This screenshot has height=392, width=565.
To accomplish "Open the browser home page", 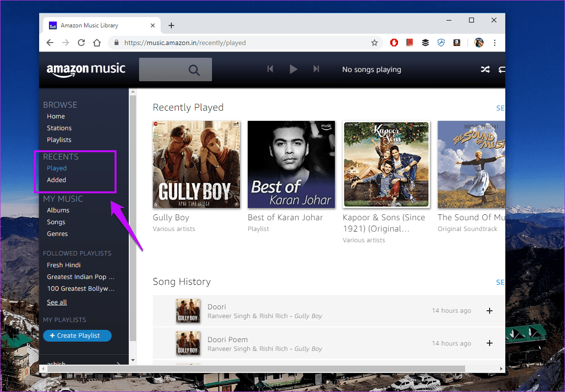I will click(97, 43).
